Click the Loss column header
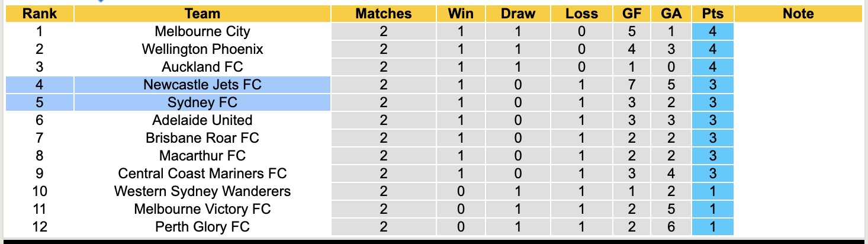Viewport: 868px width, 244px height. tap(581, 14)
